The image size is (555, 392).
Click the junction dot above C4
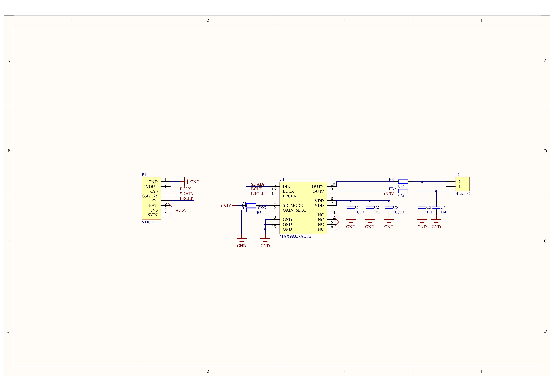pyautogui.click(x=436, y=191)
